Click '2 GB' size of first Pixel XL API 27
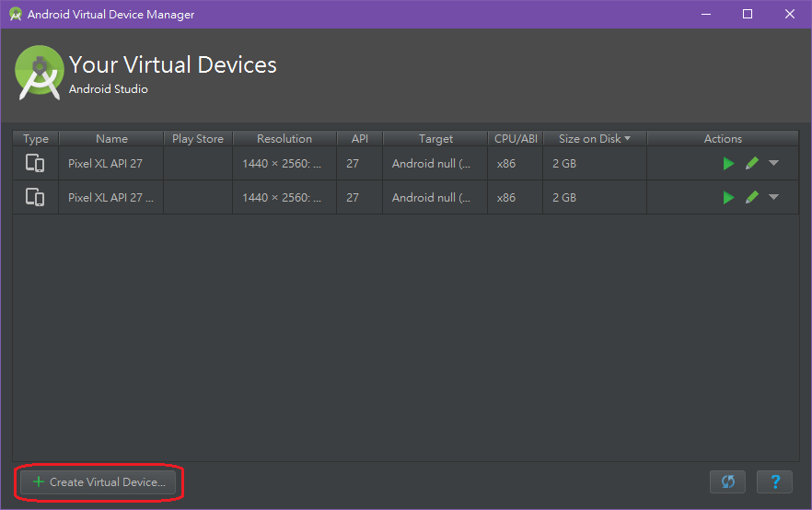The image size is (812, 510). click(x=595, y=164)
